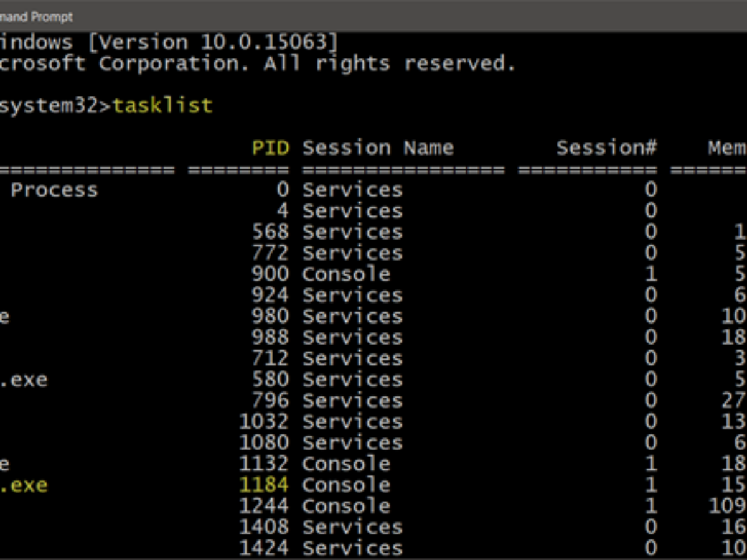Click the yellow highlighted .exe text
This screenshot has width=747, height=560.
coord(24,485)
